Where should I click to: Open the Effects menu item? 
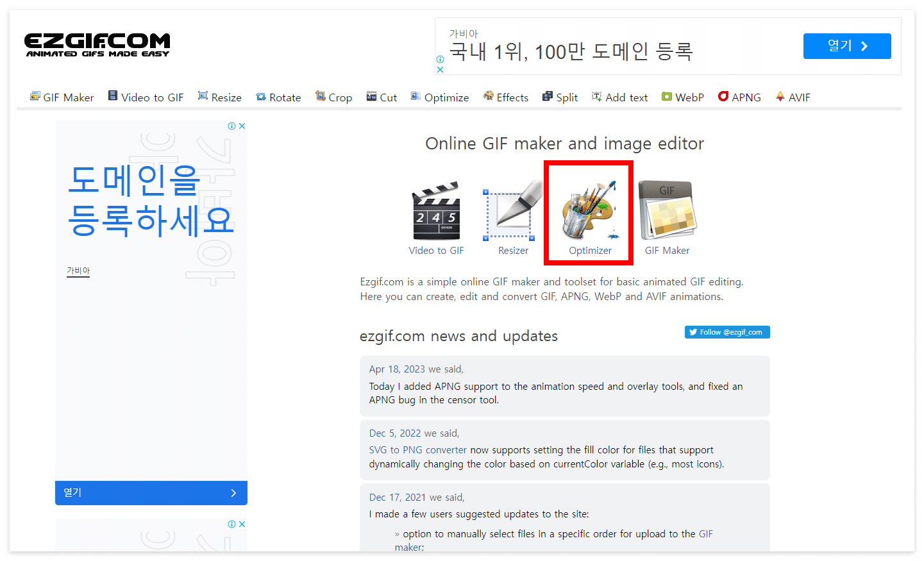(x=506, y=97)
